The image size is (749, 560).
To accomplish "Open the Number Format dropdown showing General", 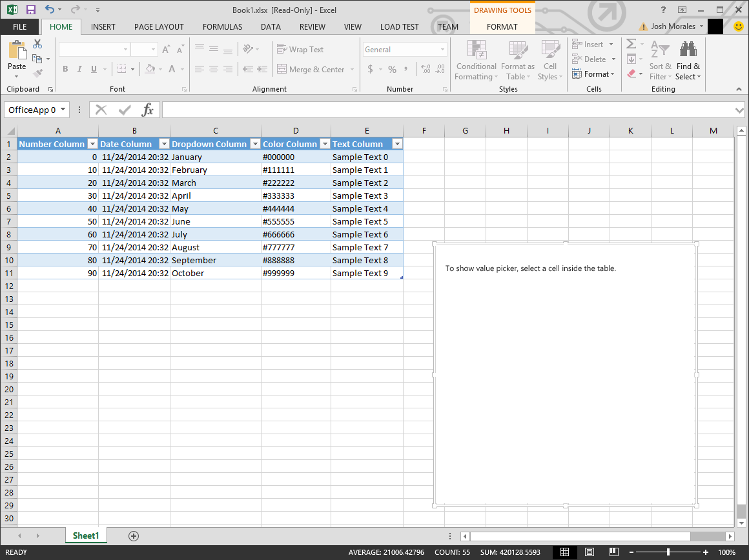I will click(404, 49).
